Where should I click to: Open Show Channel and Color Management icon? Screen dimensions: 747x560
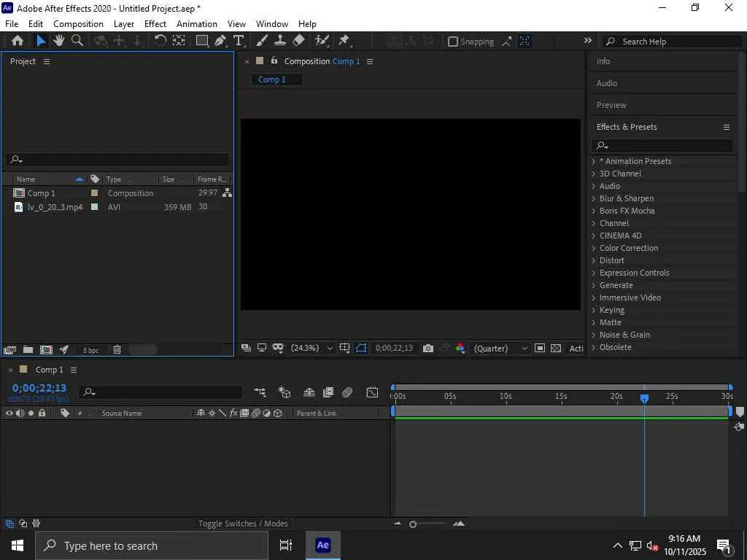[x=460, y=349]
